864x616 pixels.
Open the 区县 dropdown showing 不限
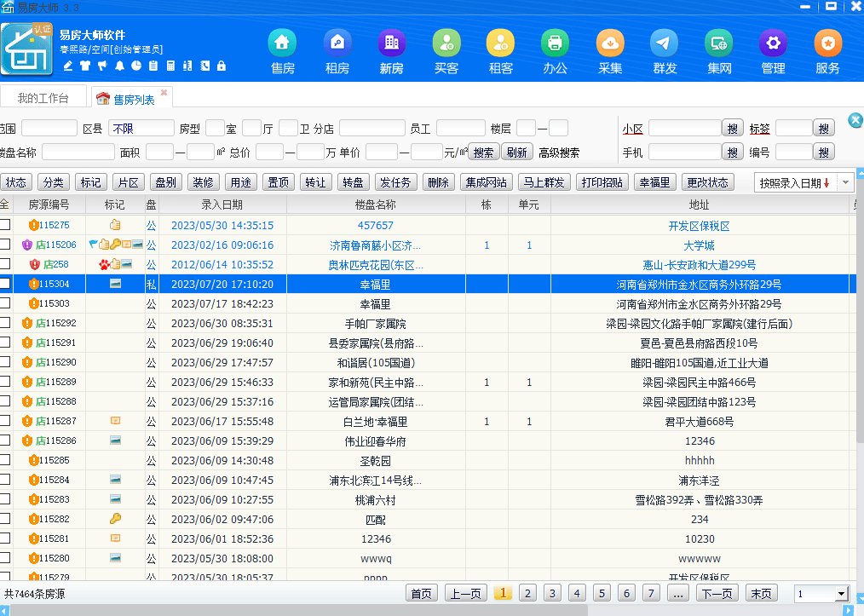point(141,129)
